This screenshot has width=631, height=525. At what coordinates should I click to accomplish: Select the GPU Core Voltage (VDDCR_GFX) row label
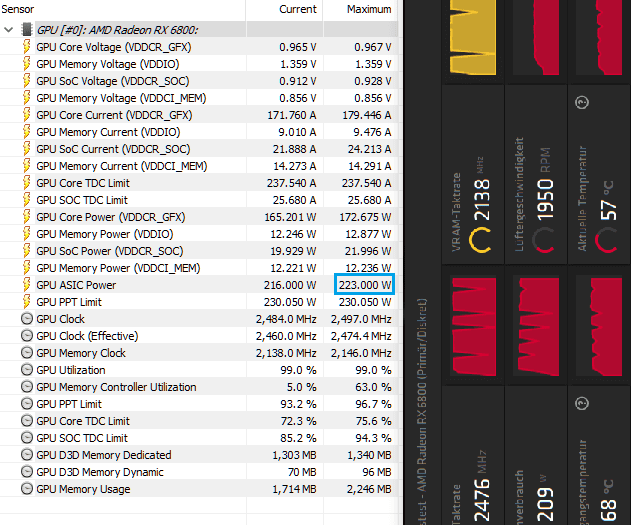114,47
